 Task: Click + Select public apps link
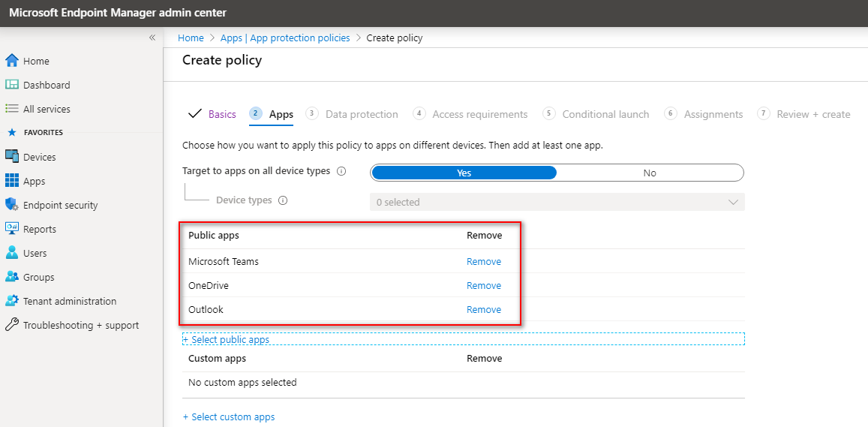pos(226,339)
